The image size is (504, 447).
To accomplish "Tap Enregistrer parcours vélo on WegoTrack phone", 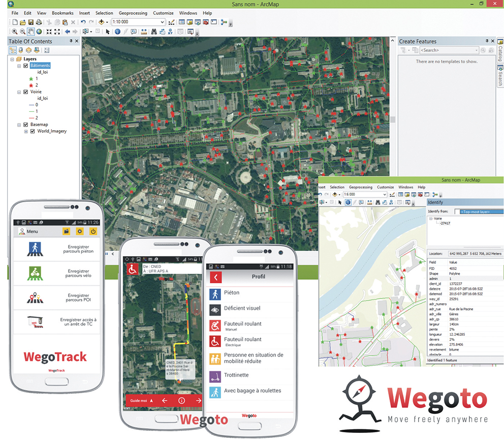I will coord(57,273).
